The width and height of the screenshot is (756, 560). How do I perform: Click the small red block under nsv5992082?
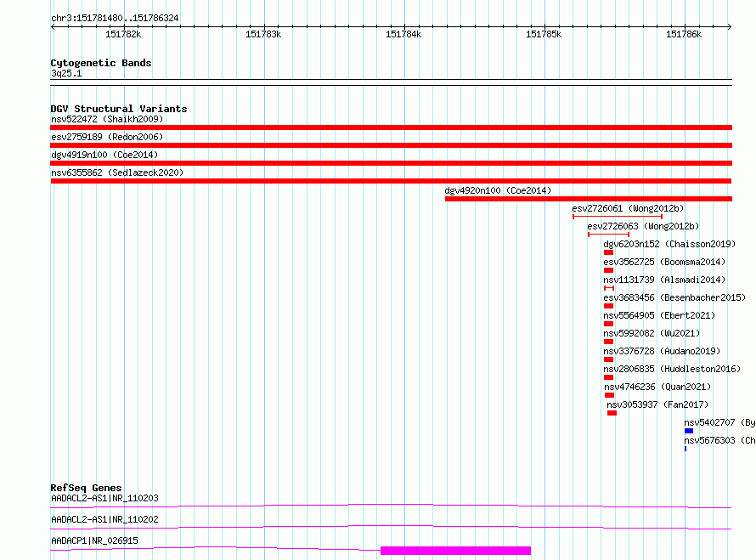608,342
